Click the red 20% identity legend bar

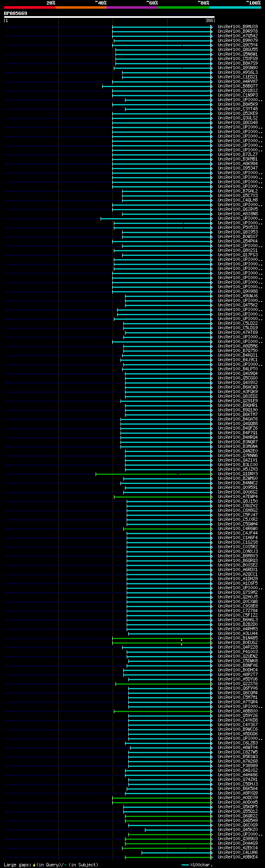(30, 7)
